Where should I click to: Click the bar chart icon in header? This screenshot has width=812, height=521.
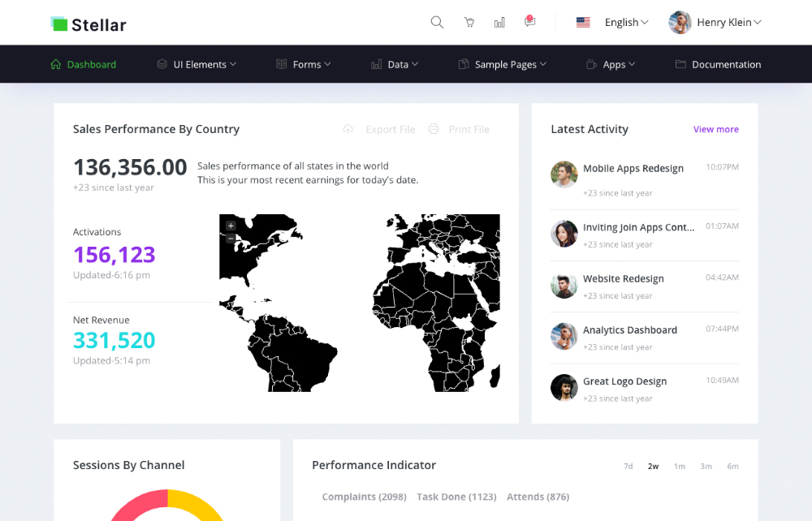point(499,22)
